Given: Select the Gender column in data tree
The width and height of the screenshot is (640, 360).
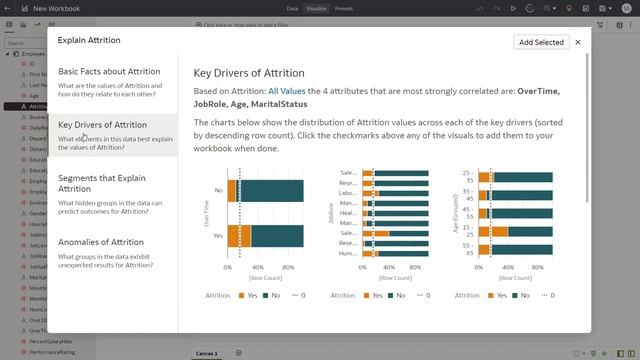Looking at the screenshot, I should (38, 213).
